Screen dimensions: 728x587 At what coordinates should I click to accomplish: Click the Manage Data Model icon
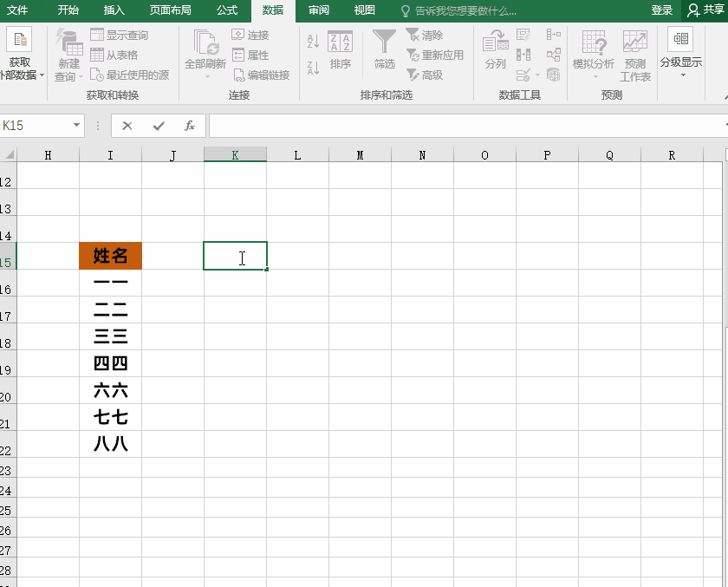[x=554, y=75]
